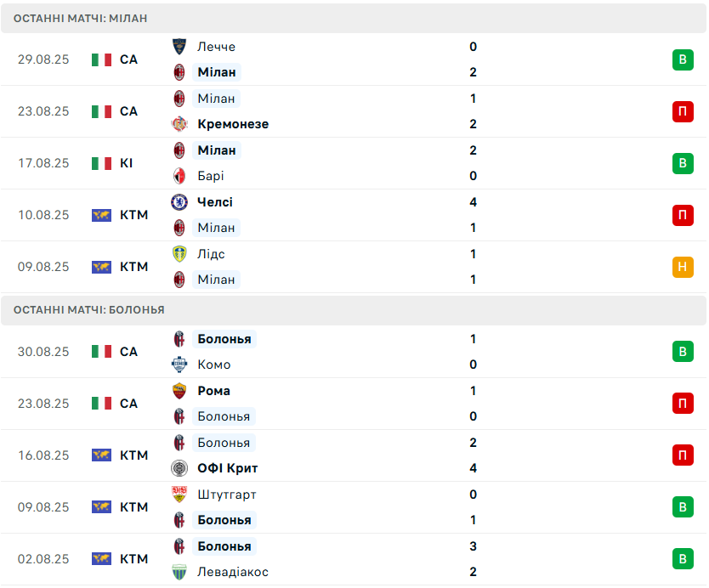Click the Lecce club crest icon
The width and height of the screenshot is (709, 588).
pyautogui.click(x=179, y=47)
